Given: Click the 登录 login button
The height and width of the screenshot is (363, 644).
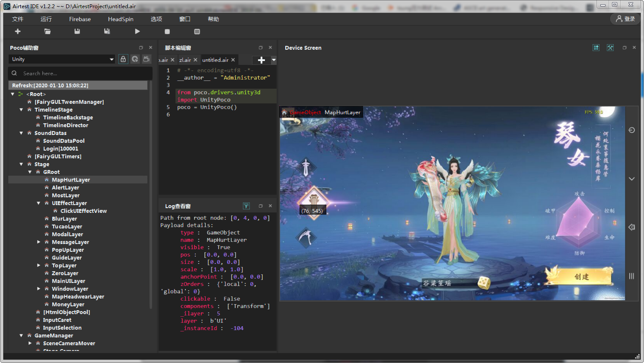Looking at the screenshot, I should tap(625, 19).
